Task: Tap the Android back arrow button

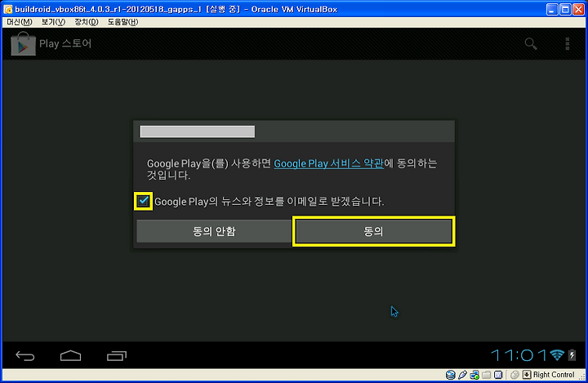Action: click(25, 355)
